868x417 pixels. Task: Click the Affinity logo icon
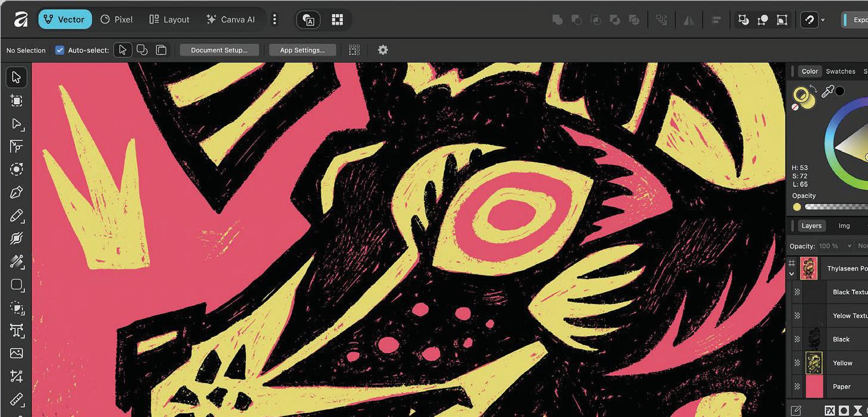click(21, 20)
